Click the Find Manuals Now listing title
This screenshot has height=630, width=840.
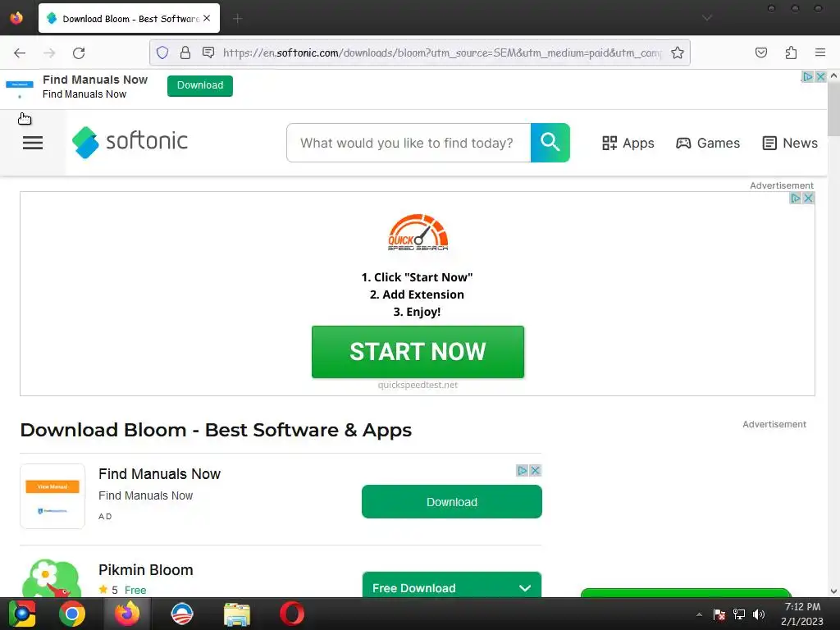pyautogui.click(x=160, y=474)
